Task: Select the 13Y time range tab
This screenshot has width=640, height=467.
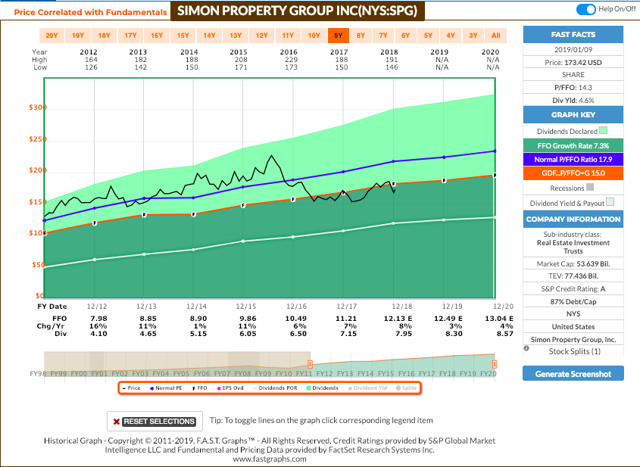Action: tap(236, 36)
